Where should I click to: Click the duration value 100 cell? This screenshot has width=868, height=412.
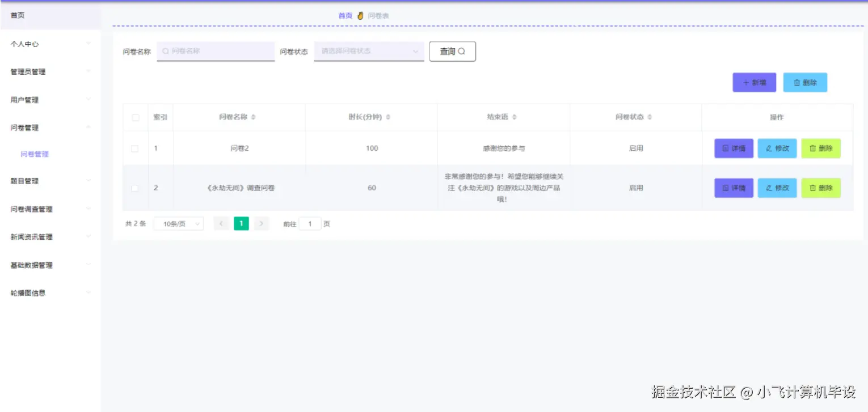point(372,148)
